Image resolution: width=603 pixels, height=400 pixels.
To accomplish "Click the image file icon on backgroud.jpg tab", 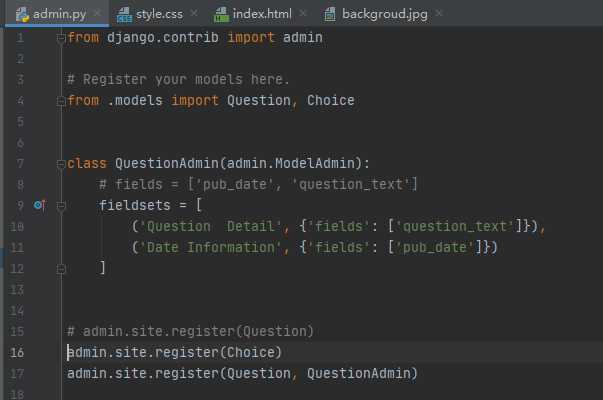I will (329, 14).
